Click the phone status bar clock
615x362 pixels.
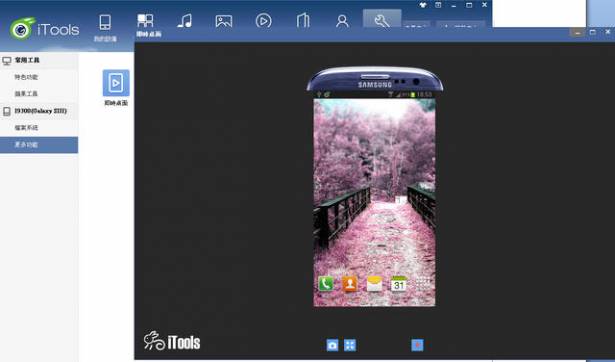coord(424,95)
